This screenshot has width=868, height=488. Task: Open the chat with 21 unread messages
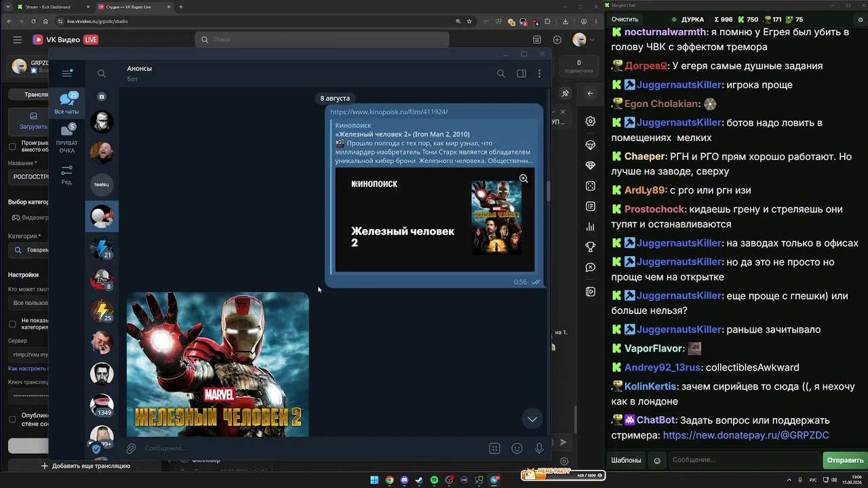coord(102,247)
